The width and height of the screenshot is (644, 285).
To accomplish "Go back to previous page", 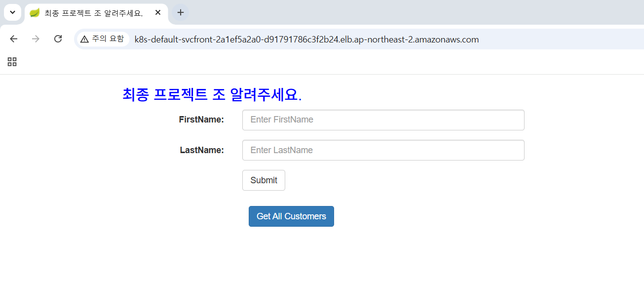I will (x=14, y=39).
